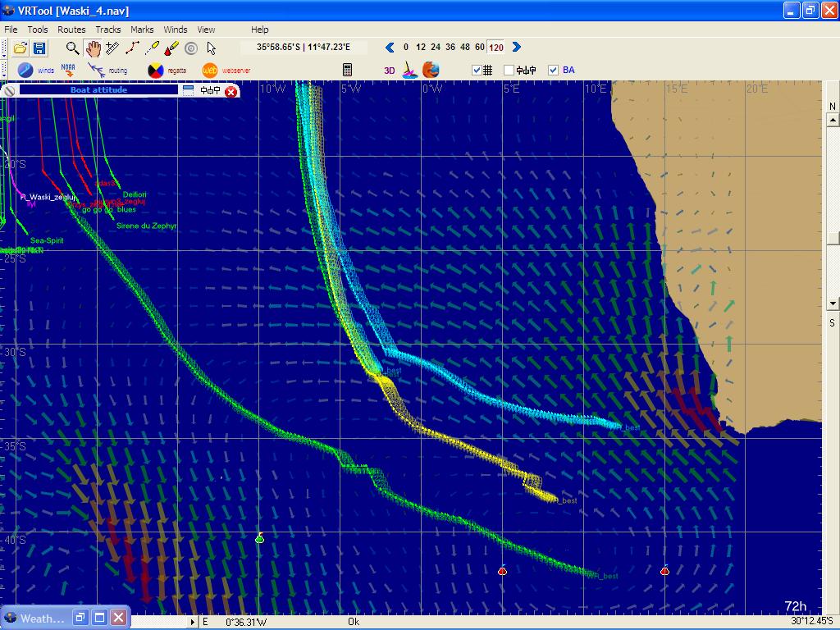This screenshot has height=630, width=840.
Task: Pick the ruler measuring tool
Action: coord(112,48)
